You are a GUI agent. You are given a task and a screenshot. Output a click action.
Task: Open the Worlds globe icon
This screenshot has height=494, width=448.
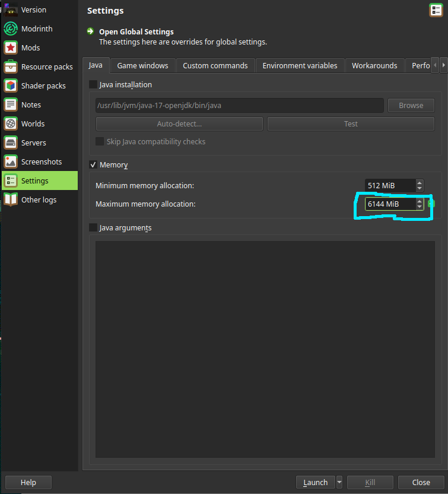point(11,123)
